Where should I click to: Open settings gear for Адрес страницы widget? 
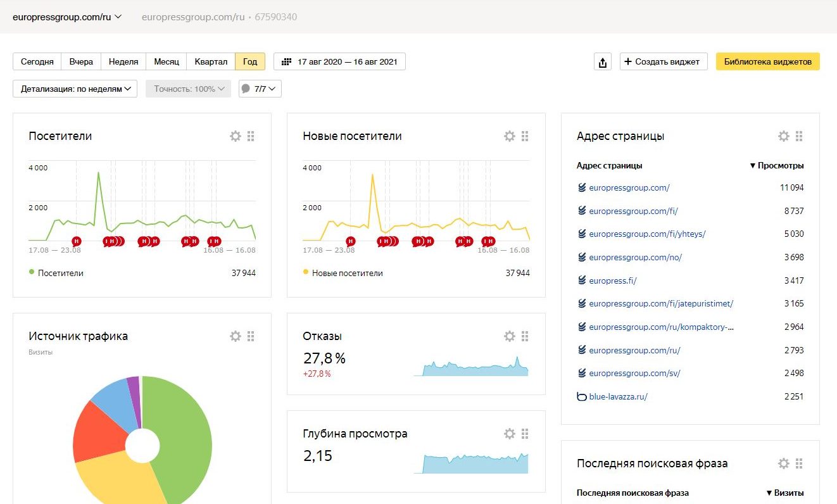(784, 136)
